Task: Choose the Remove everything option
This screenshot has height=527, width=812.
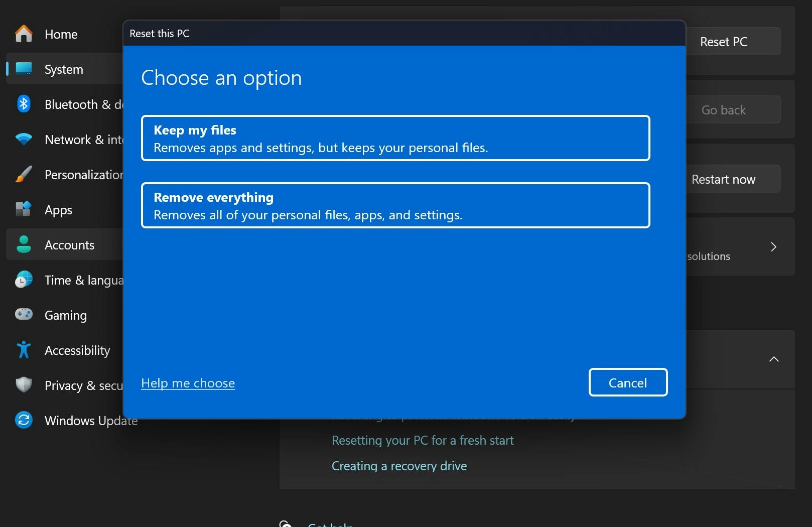Action: coord(395,206)
